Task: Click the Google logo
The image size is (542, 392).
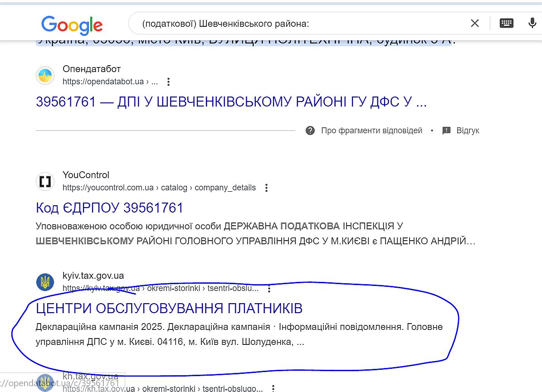Action: [72, 24]
